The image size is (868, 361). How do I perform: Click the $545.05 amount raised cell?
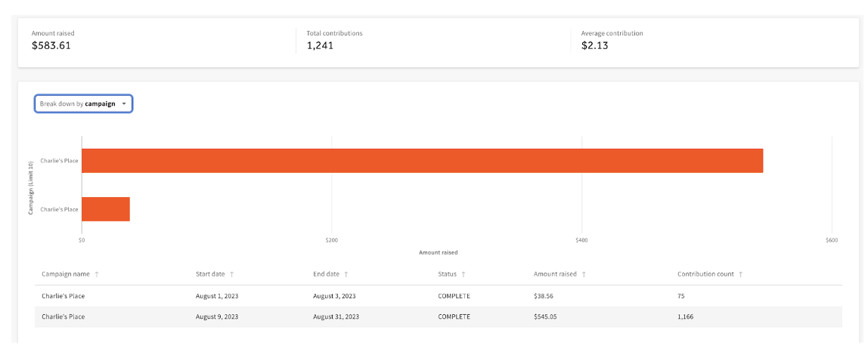[545, 316]
